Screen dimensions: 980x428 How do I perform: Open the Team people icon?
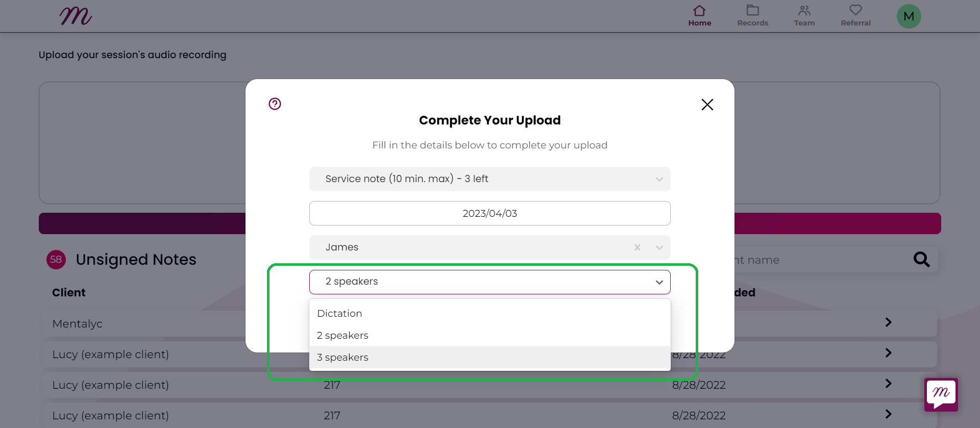pos(804,10)
